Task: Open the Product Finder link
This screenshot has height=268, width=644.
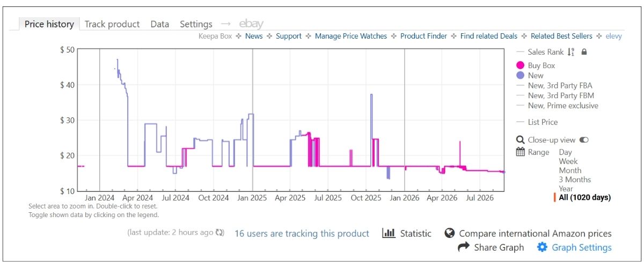Action: click(423, 36)
